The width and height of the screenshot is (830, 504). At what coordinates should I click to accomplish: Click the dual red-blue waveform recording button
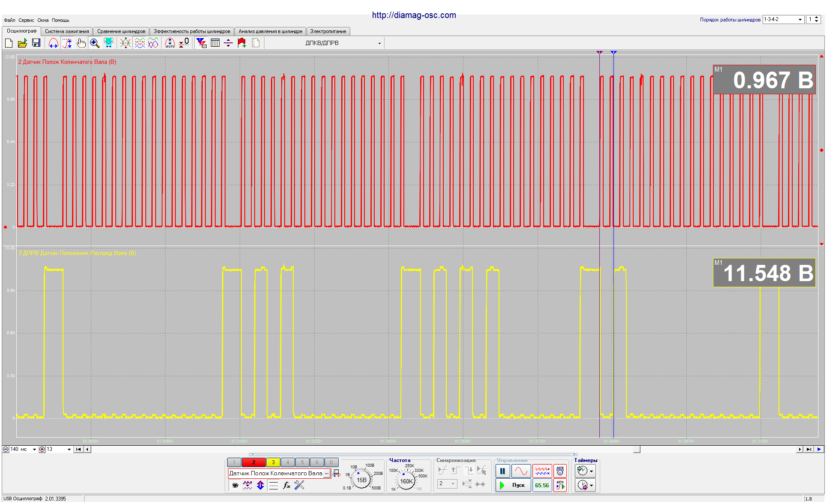click(542, 471)
